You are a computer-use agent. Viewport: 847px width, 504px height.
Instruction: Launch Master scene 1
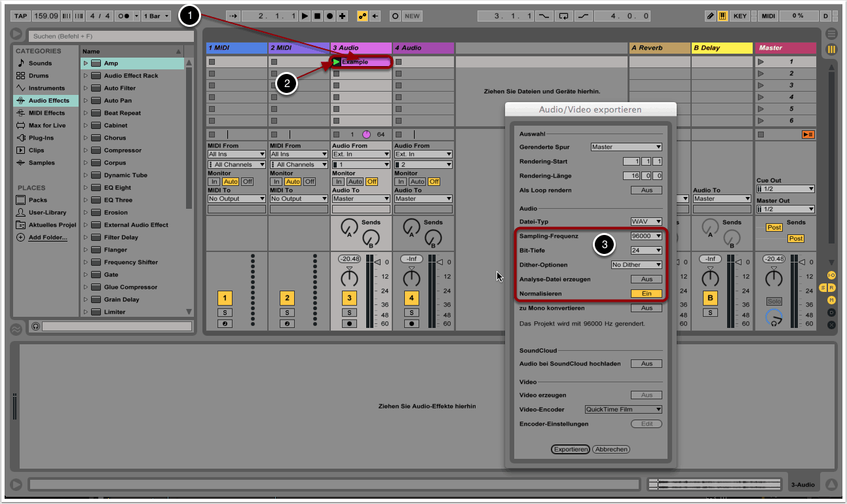click(761, 62)
